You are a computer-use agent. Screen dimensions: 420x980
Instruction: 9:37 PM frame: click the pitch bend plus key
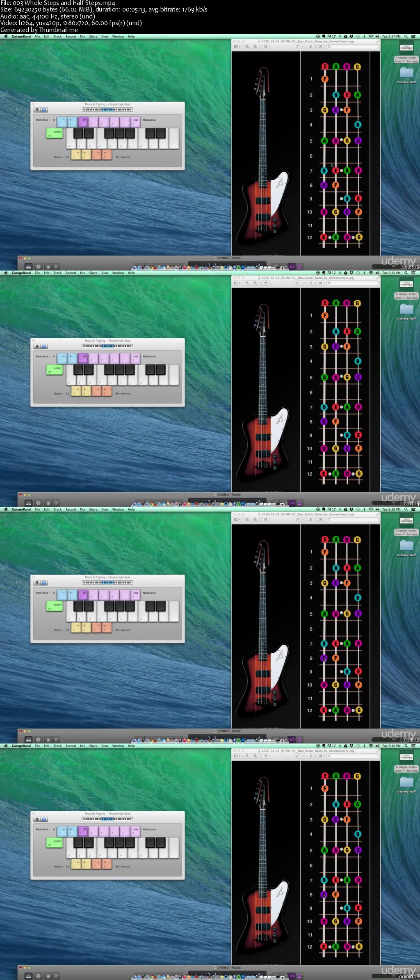coord(72,122)
